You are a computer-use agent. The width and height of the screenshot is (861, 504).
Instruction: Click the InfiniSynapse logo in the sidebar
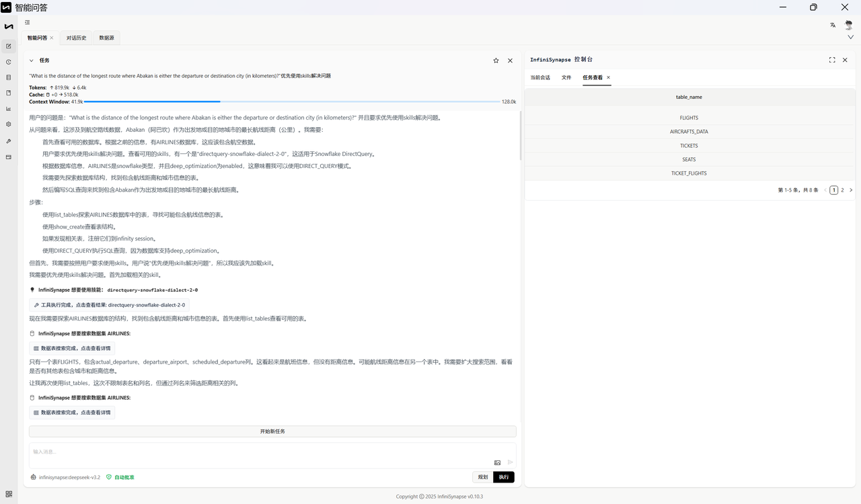click(9, 27)
